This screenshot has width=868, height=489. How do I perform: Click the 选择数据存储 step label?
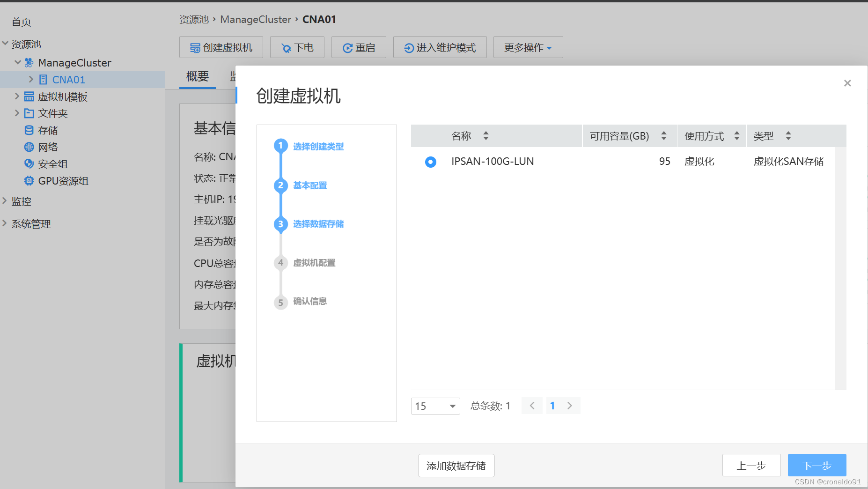(x=318, y=224)
